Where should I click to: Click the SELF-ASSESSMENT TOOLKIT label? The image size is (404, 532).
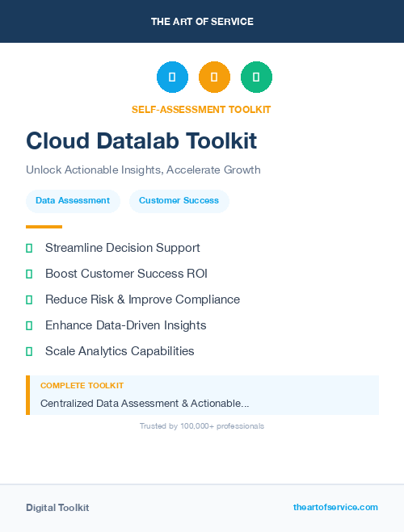[201, 110]
